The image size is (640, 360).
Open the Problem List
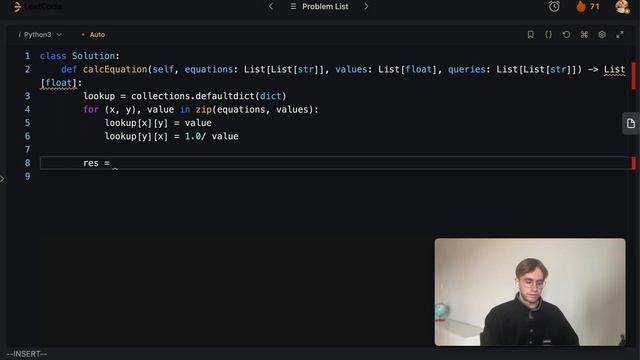tap(319, 7)
